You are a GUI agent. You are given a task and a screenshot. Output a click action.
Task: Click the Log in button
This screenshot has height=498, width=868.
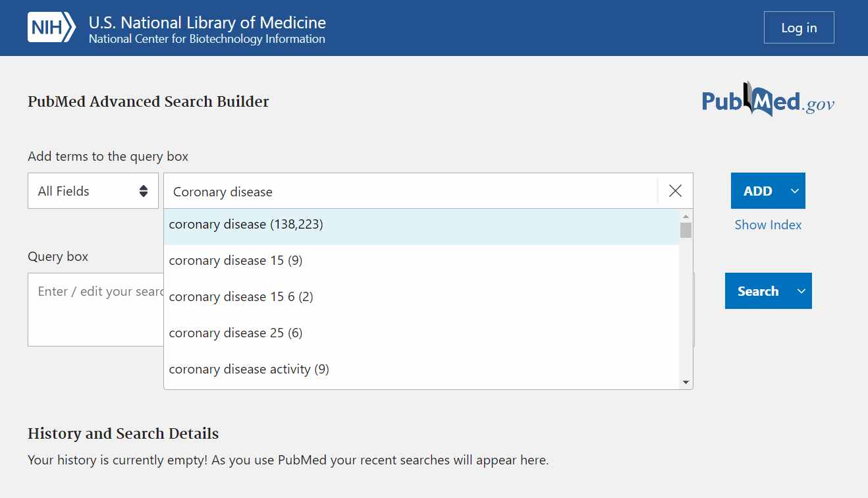click(799, 28)
